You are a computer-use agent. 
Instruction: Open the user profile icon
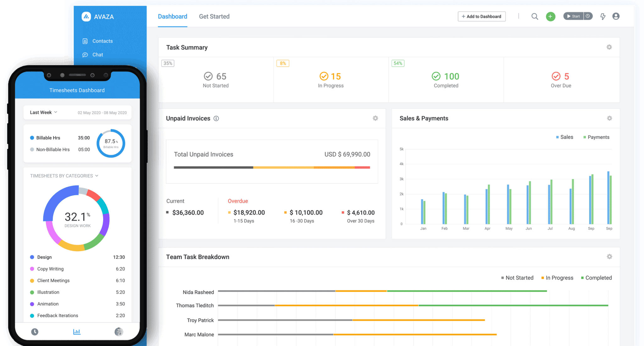tap(616, 16)
